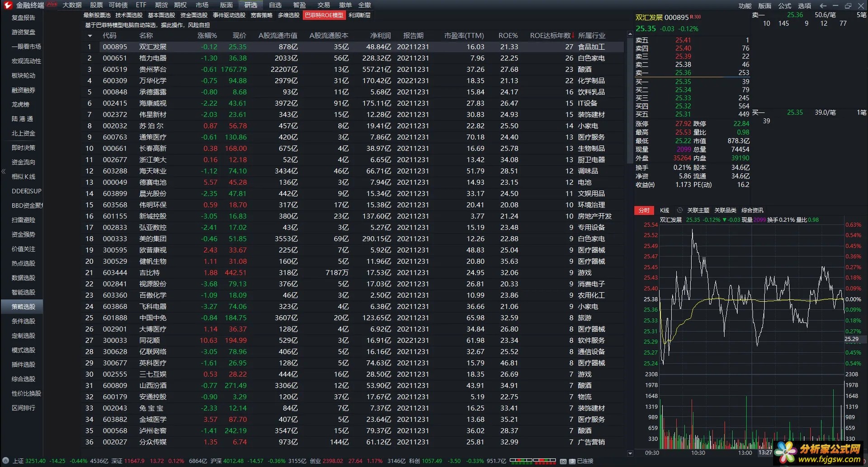Click the status icon beside 上证 index
The height and width of the screenshot is (467, 868).
click(5, 461)
